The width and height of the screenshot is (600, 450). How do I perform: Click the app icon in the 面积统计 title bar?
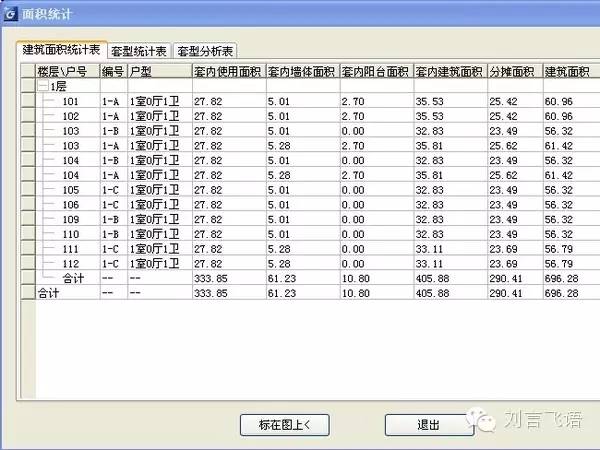11,14
